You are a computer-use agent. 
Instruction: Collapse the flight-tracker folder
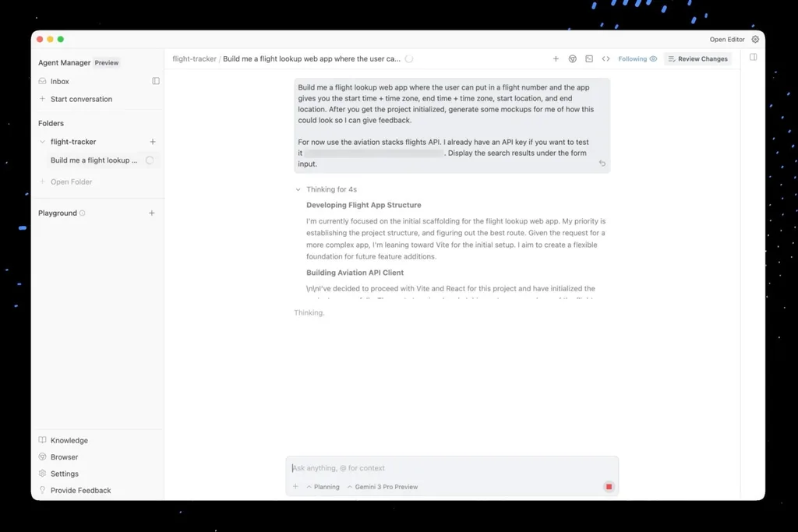coord(42,142)
